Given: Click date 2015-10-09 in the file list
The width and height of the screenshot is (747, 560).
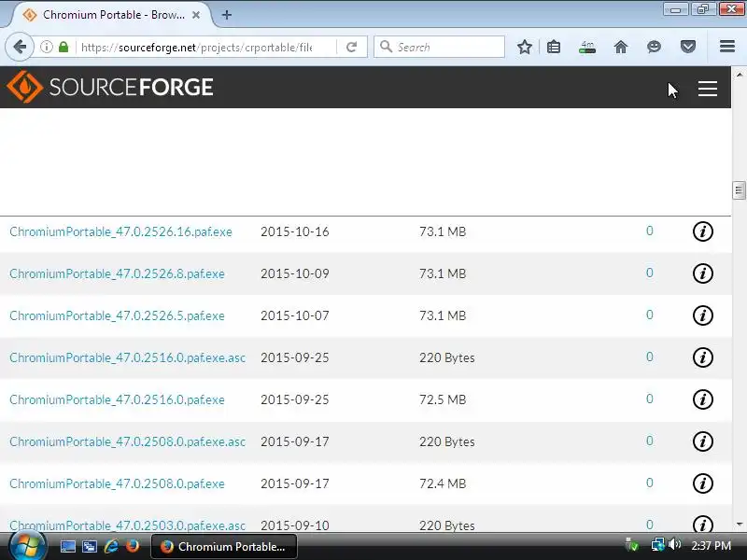Looking at the screenshot, I should (x=294, y=273).
